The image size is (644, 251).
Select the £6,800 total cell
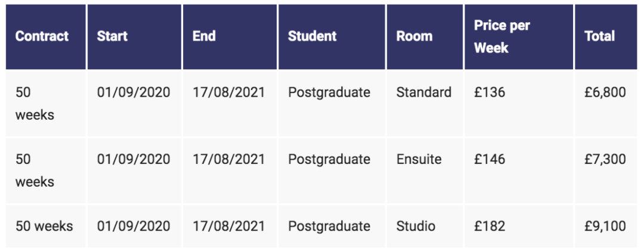605,92
